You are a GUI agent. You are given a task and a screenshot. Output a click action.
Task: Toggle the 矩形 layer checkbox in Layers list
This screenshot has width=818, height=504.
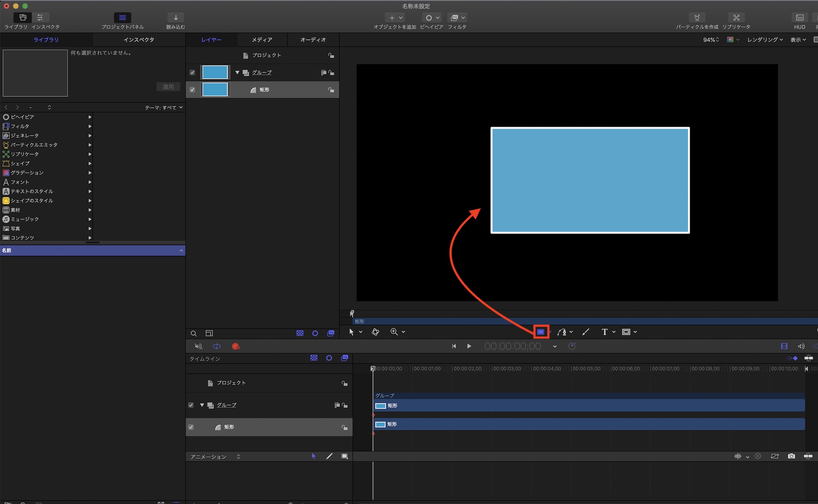[x=192, y=90]
